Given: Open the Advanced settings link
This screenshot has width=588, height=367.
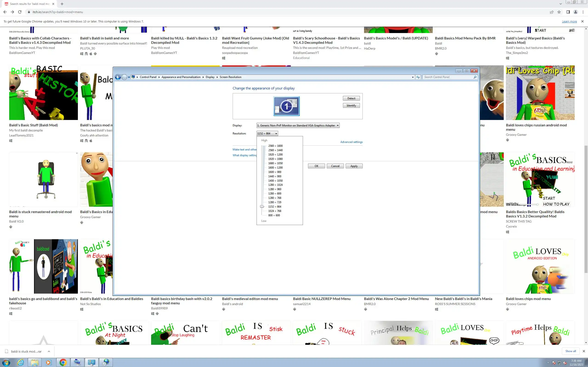Looking at the screenshot, I should click(351, 142).
